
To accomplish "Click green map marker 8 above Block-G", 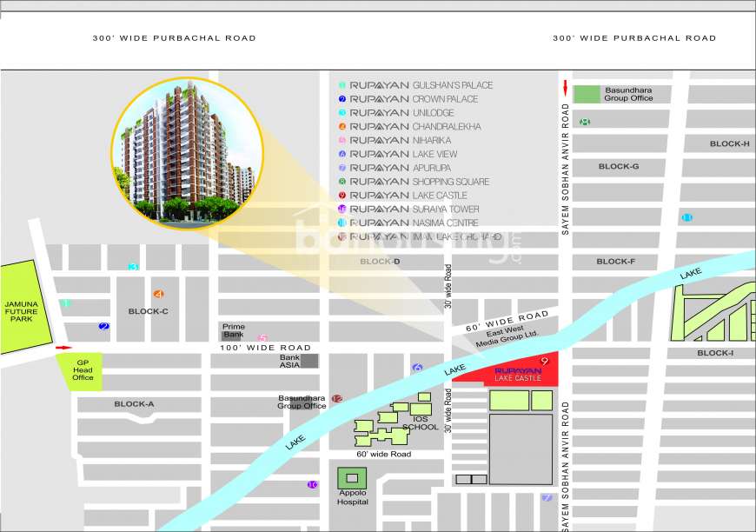I will pos(585,122).
